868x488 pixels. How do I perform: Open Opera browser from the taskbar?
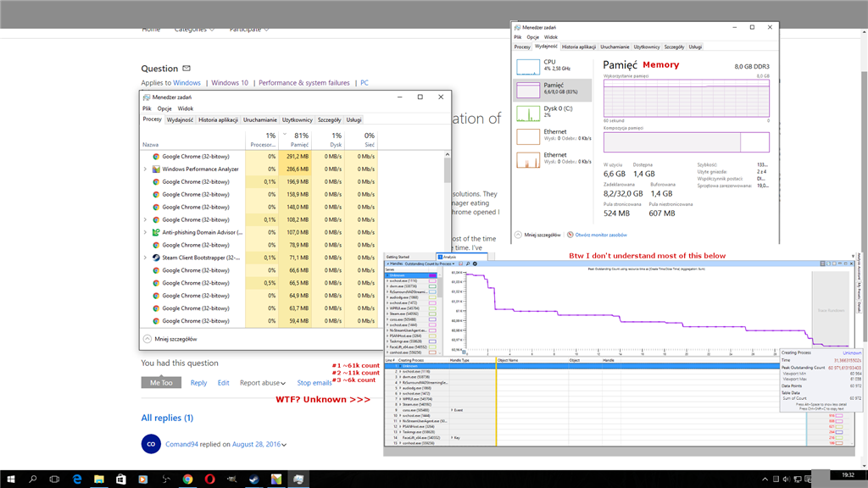pyautogui.click(x=210, y=480)
